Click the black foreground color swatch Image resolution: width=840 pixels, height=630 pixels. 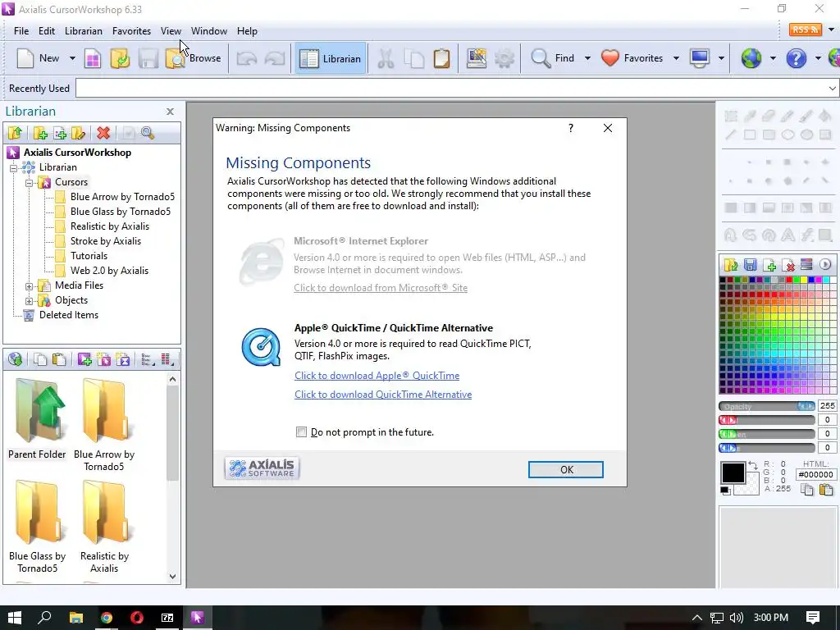click(x=733, y=473)
